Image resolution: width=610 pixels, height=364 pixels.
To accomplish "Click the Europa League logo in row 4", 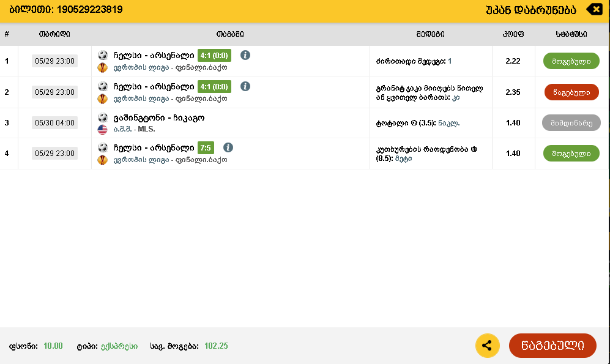I will 102,160.
